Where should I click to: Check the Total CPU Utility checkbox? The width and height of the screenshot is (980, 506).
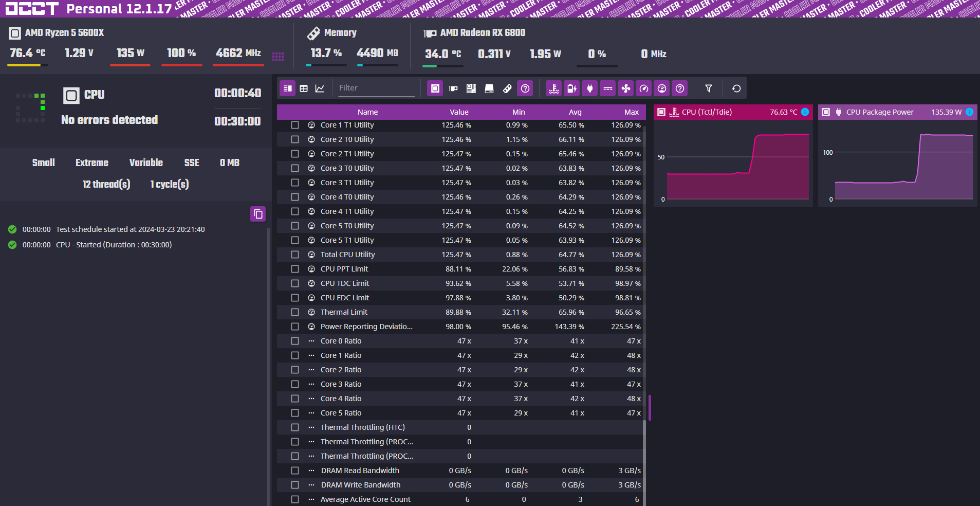[295, 255]
